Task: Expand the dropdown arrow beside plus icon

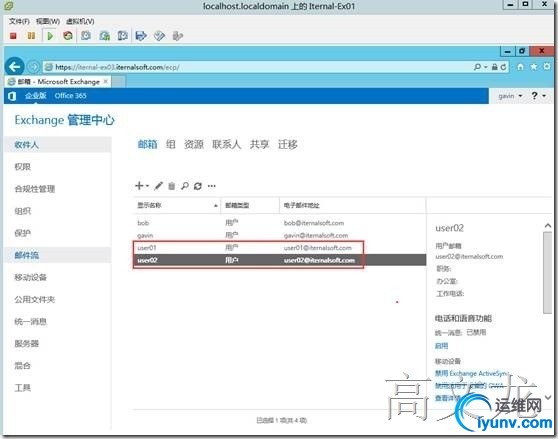Action: coord(147,186)
